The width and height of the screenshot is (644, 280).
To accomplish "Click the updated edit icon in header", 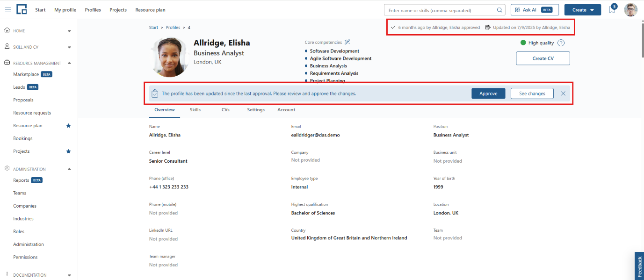I will coord(488,28).
